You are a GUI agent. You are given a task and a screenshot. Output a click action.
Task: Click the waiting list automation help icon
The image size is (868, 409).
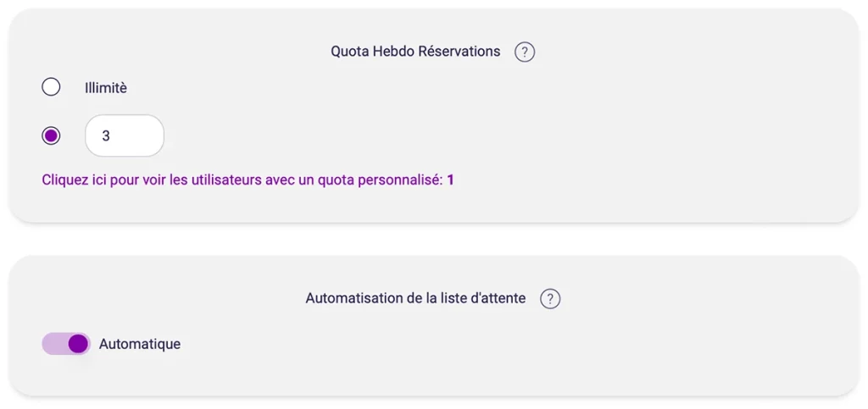pyautogui.click(x=550, y=299)
